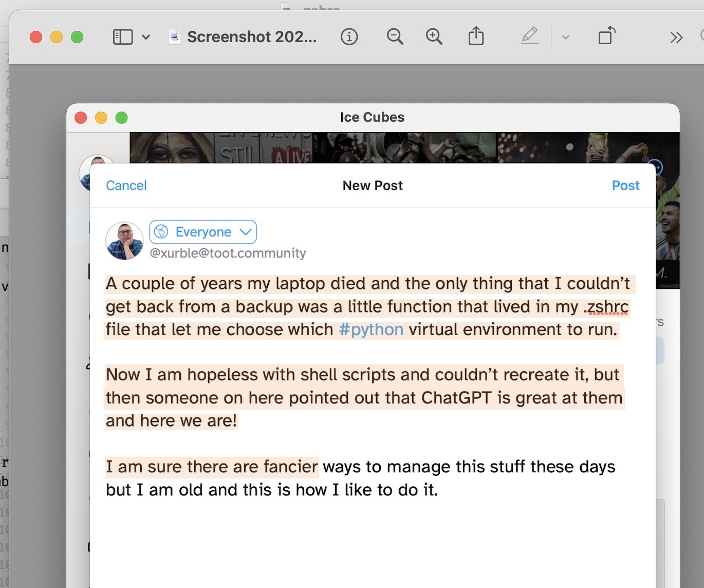Click the Screenshot document title icon
Viewport: 704px width, 588px height.
[175, 37]
